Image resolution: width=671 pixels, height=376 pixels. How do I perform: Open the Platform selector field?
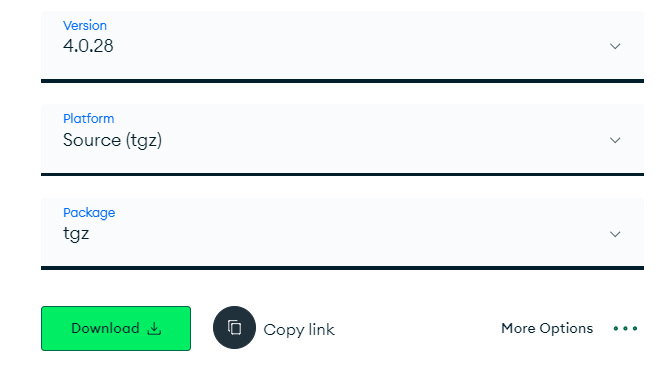(x=342, y=139)
